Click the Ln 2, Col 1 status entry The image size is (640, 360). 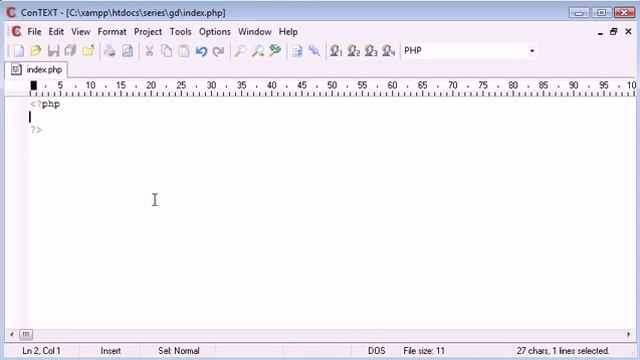pos(41,351)
